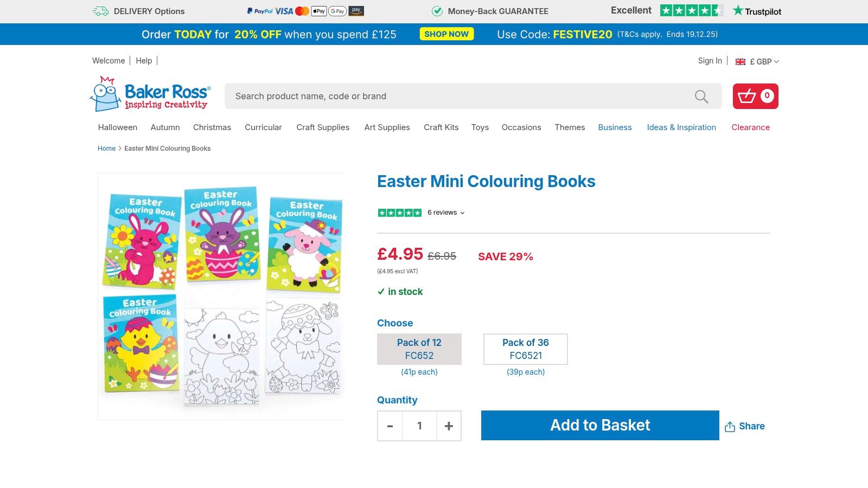Click the Add to Basket button
This screenshot has height=488, width=868.
[x=600, y=426]
